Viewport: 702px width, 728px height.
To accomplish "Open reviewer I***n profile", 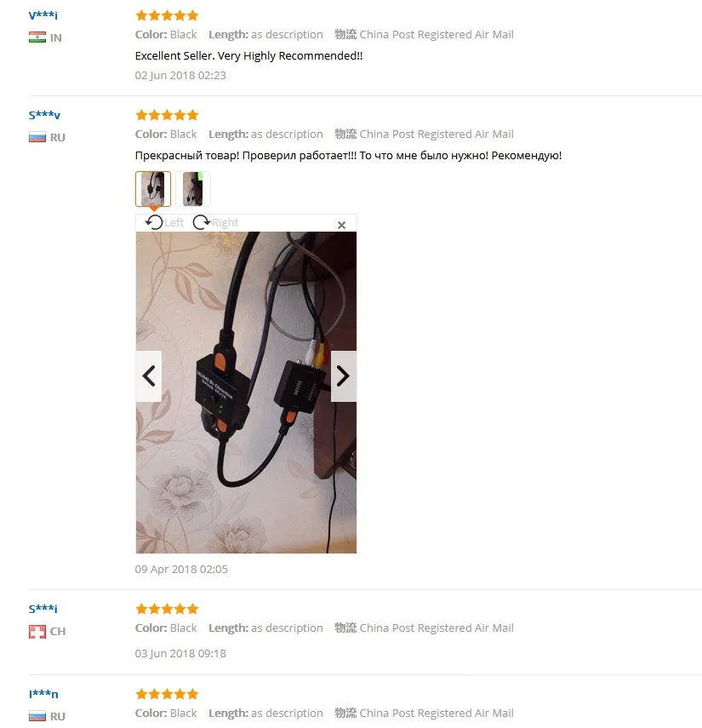I will pos(43,694).
